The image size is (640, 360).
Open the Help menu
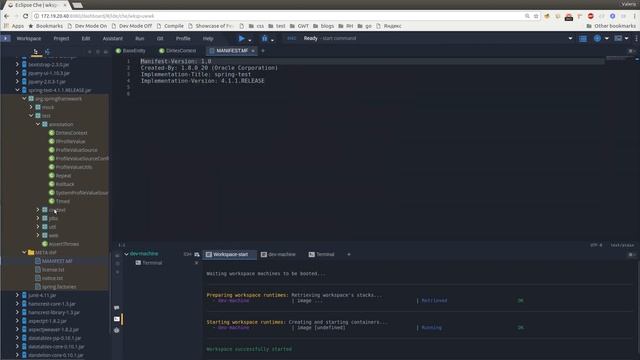coord(208,38)
